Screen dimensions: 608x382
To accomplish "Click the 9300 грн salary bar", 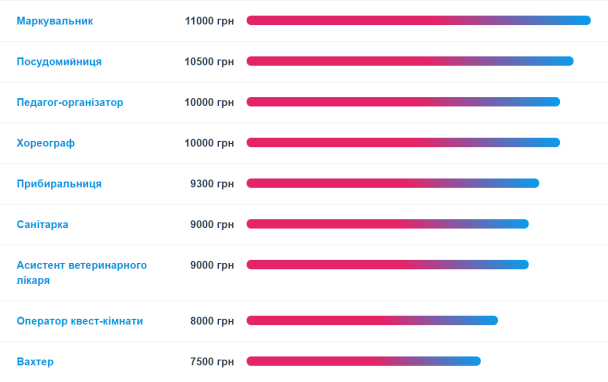I will click(393, 183).
